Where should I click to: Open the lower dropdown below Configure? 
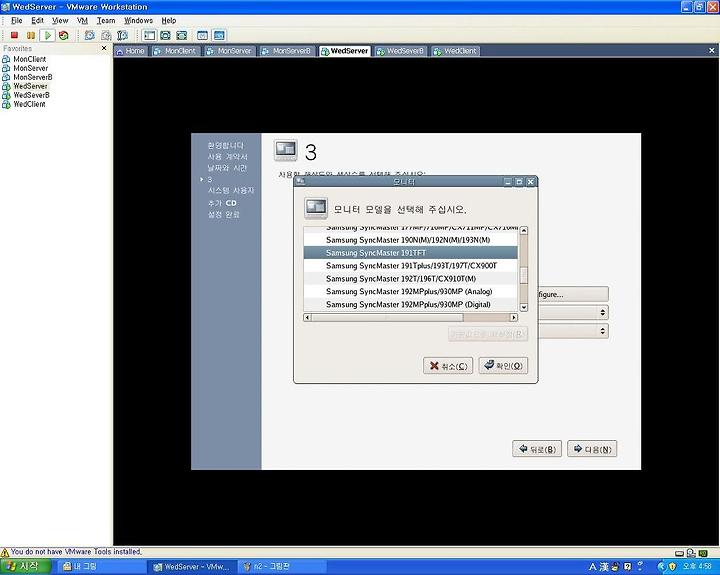click(x=574, y=331)
